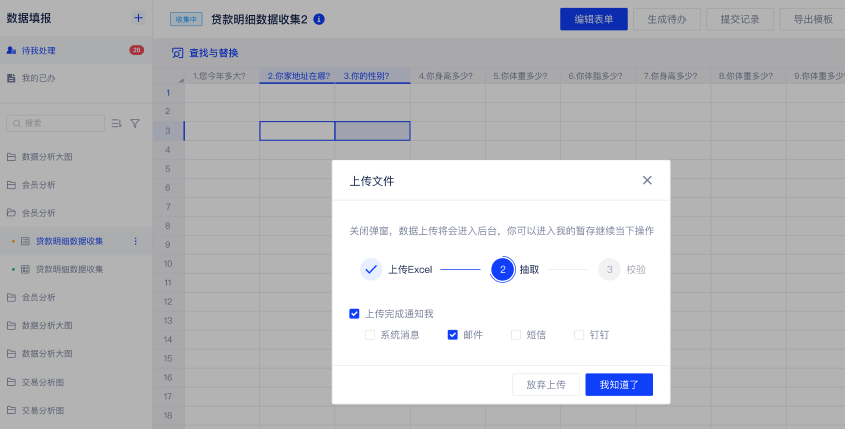
Task: Click the 放弃上传 button
Action: (545, 385)
